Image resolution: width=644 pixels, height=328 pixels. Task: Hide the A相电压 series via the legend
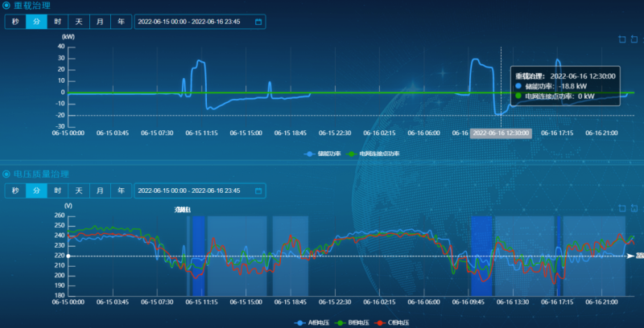point(312,322)
